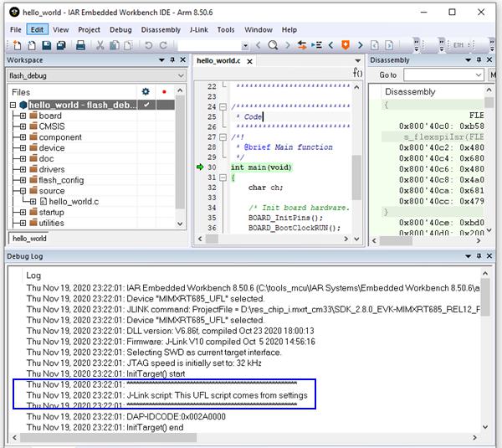Click the Debug Log horizontal scrollbar
Image resolution: width=502 pixels, height=448 pixels.
(244, 437)
